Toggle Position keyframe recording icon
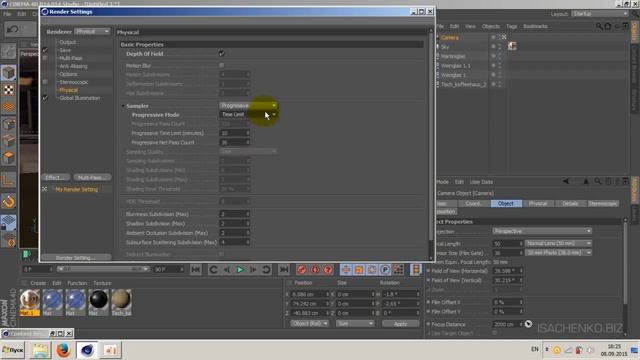640x360 pixels. click(346, 269)
